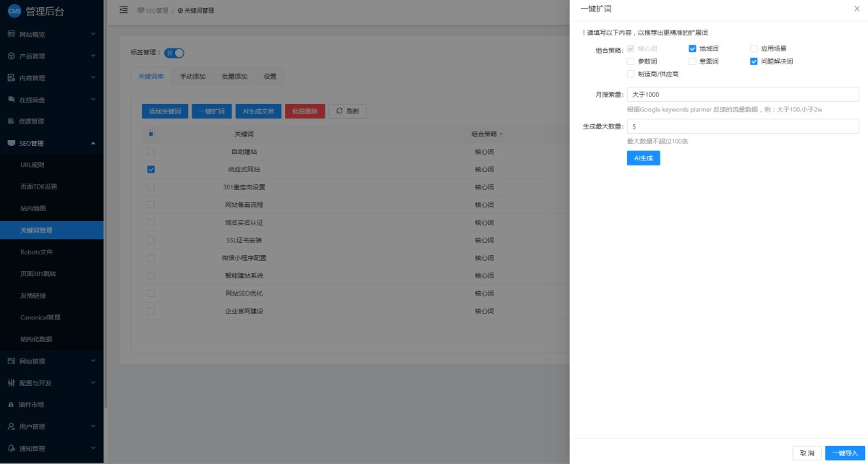Expand the 网站管理 menu chevron
This screenshot has height=464, width=868.
click(93, 361)
